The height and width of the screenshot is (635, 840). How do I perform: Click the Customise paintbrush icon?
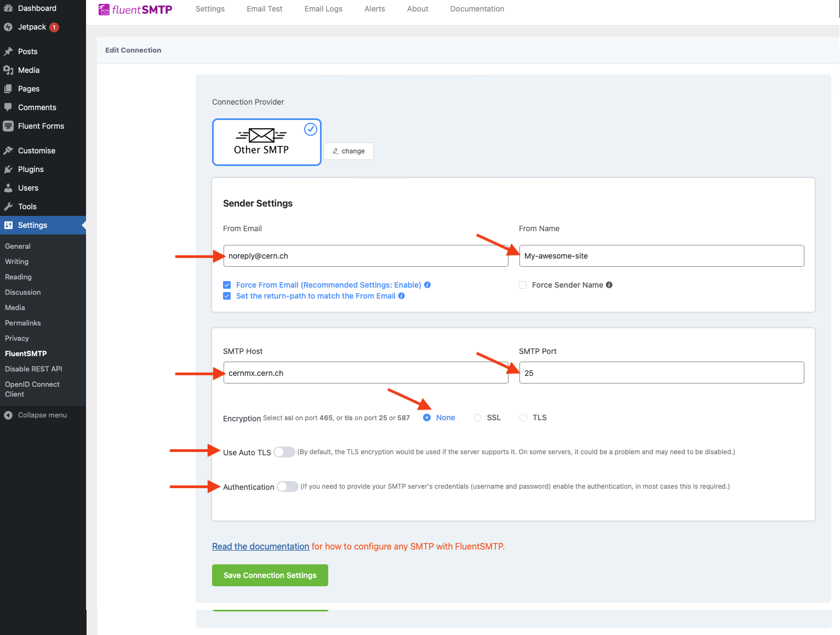(x=8, y=151)
